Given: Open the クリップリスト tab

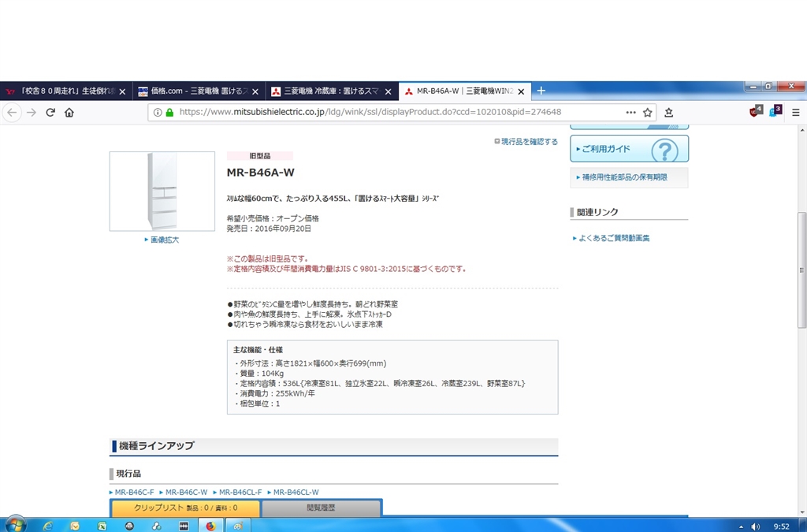Looking at the screenshot, I should [x=185, y=508].
